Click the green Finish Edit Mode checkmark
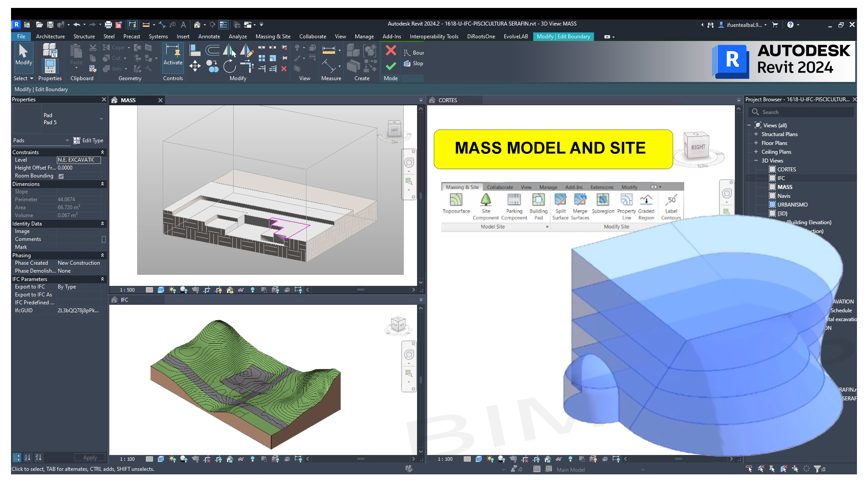868x503 pixels. coord(391,66)
